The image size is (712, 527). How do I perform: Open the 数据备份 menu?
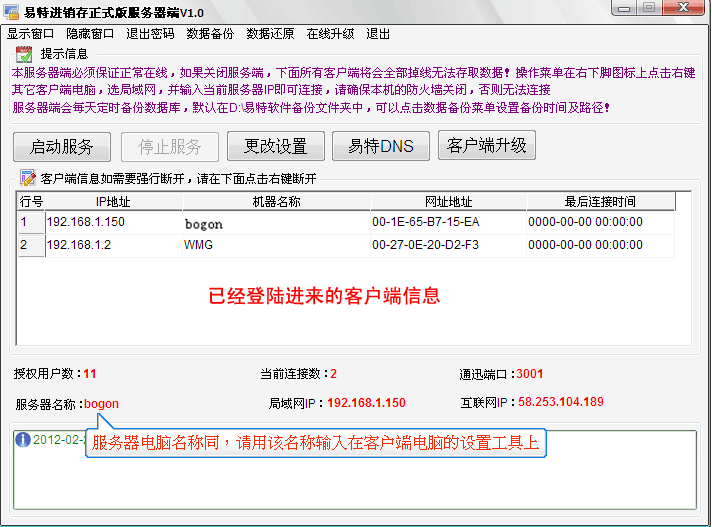tap(210, 33)
